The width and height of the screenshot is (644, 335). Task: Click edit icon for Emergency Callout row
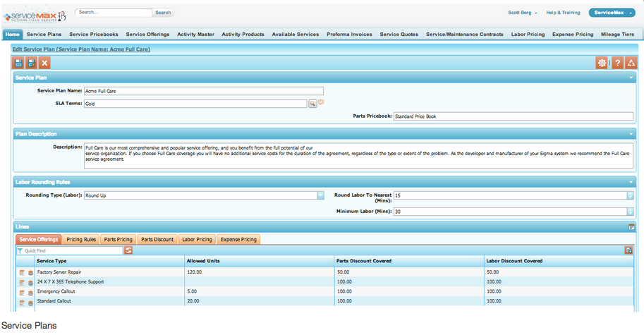coord(22,293)
